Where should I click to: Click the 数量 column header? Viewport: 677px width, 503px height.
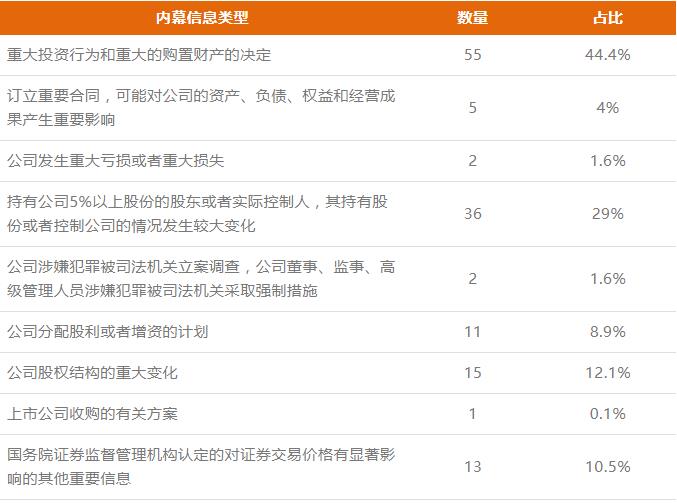click(473, 17)
